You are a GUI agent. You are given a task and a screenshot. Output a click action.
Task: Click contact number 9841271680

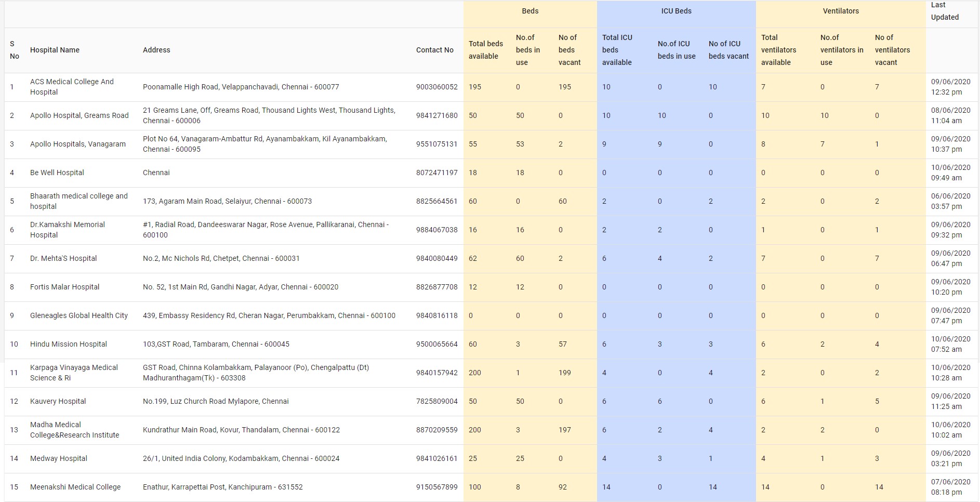437,115
